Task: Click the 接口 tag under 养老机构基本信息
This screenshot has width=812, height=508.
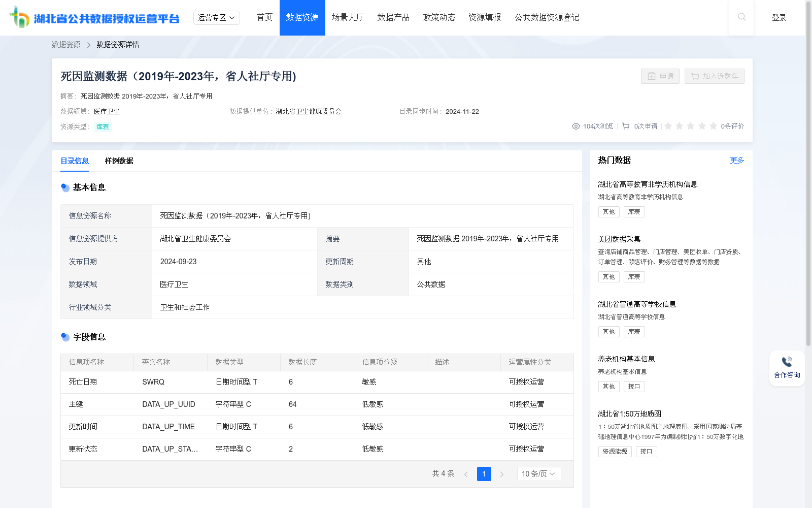Action: click(x=634, y=387)
